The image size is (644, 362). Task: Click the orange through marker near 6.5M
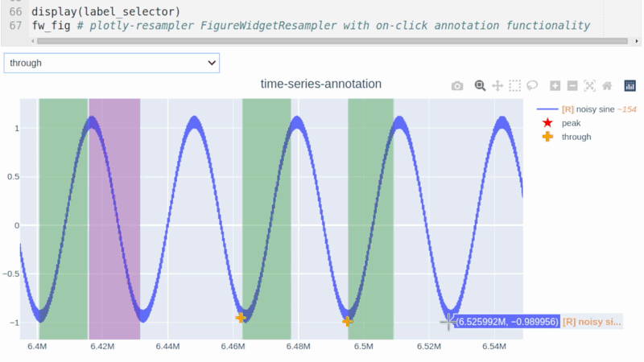click(x=348, y=321)
